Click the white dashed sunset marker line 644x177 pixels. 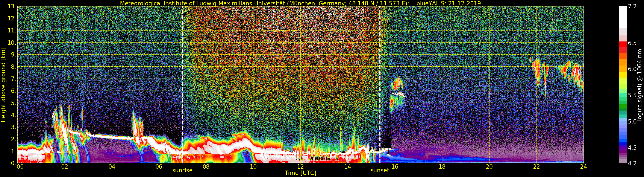(x=380, y=85)
